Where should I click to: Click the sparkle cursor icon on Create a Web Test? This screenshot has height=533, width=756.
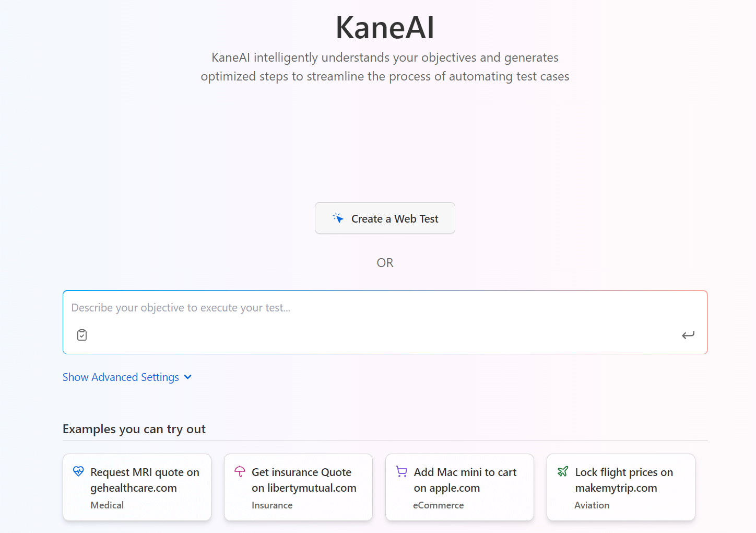[338, 218]
